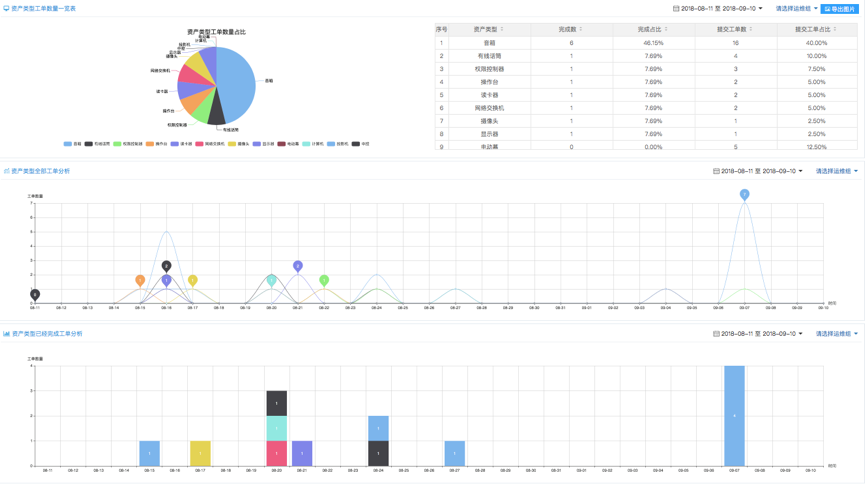
Task: Toggle the 中控 legend entry below the pie
Action: coord(361,144)
